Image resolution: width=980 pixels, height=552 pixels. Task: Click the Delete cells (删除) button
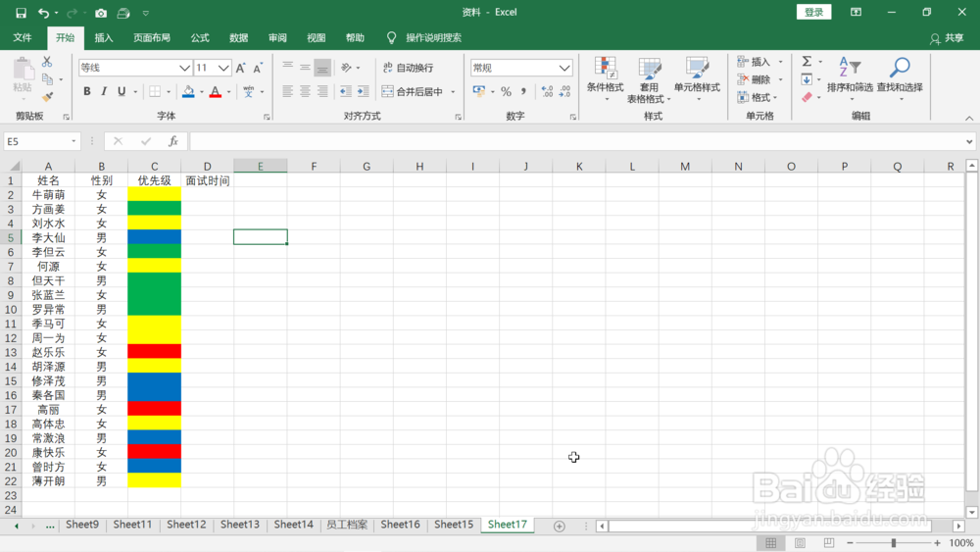point(754,79)
